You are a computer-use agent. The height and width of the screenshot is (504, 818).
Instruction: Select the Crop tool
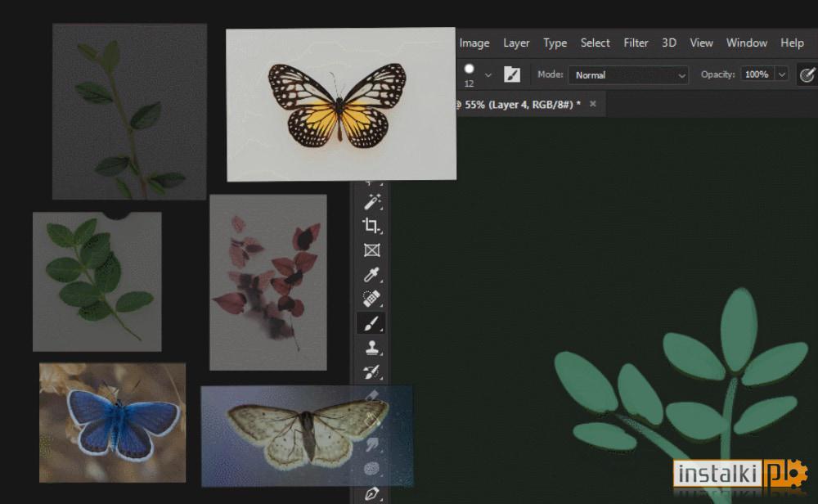pyautogui.click(x=371, y=225)
